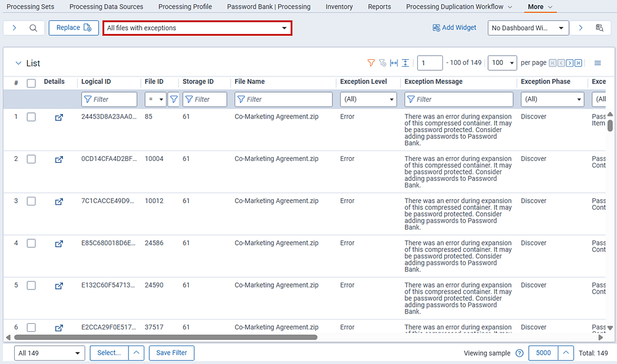Click the Select... button

coord(109,353)
